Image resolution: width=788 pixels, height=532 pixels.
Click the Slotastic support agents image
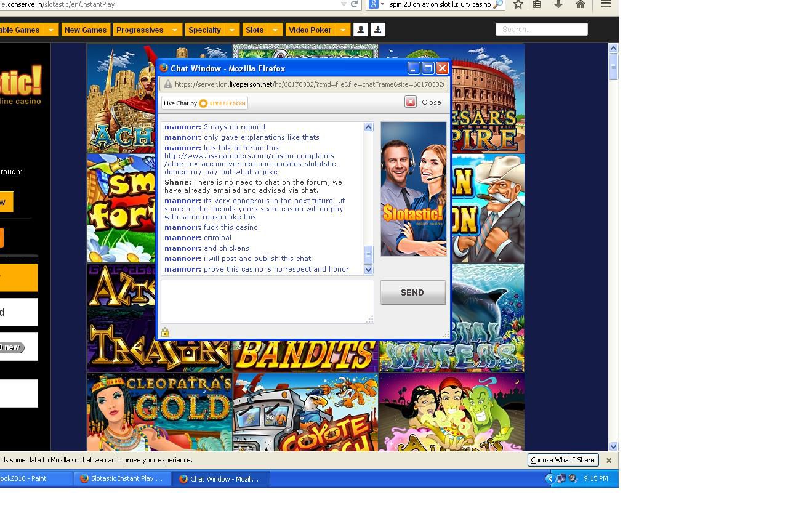pos(413,189)
